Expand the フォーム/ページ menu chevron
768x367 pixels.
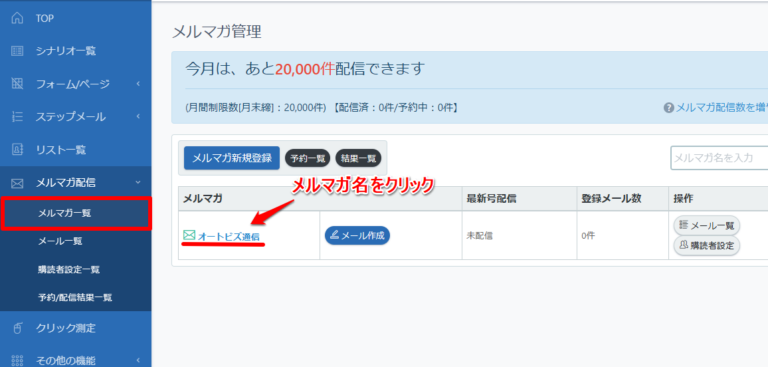(138, 84)
